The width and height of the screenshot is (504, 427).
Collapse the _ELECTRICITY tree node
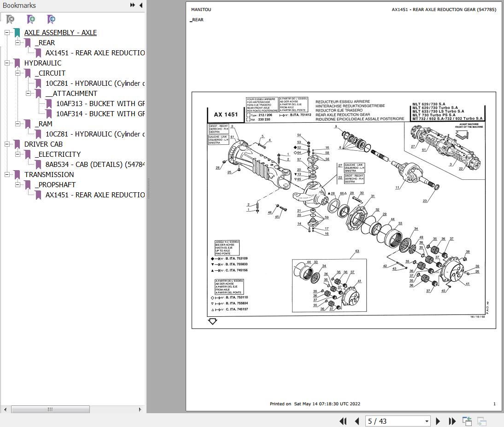pos(18,154)
